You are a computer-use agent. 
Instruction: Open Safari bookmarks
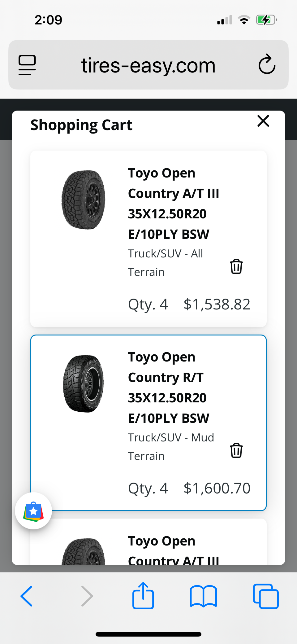[203, 596]
